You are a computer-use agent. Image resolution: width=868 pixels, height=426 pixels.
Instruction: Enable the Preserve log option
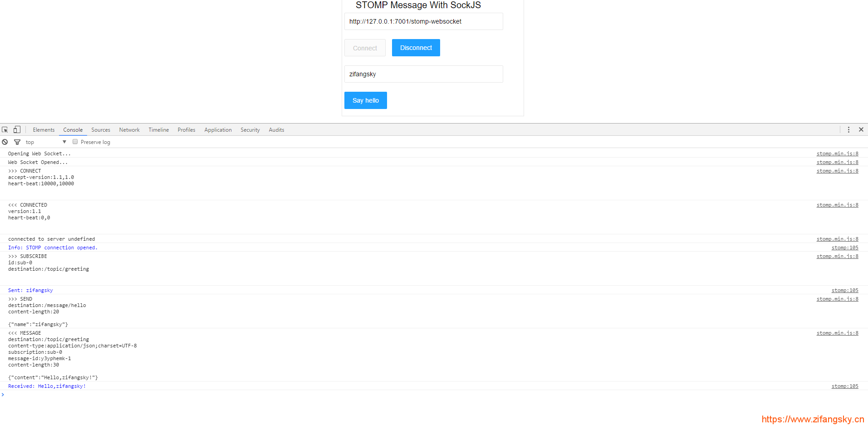[75, 141]
